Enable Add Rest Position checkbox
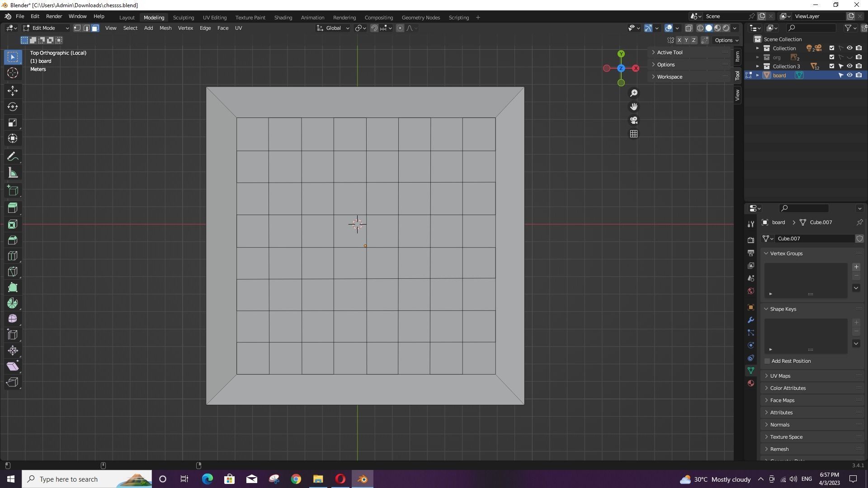Image resolution: width=868 pixels, height=488 pixels. tap(767, 361)
